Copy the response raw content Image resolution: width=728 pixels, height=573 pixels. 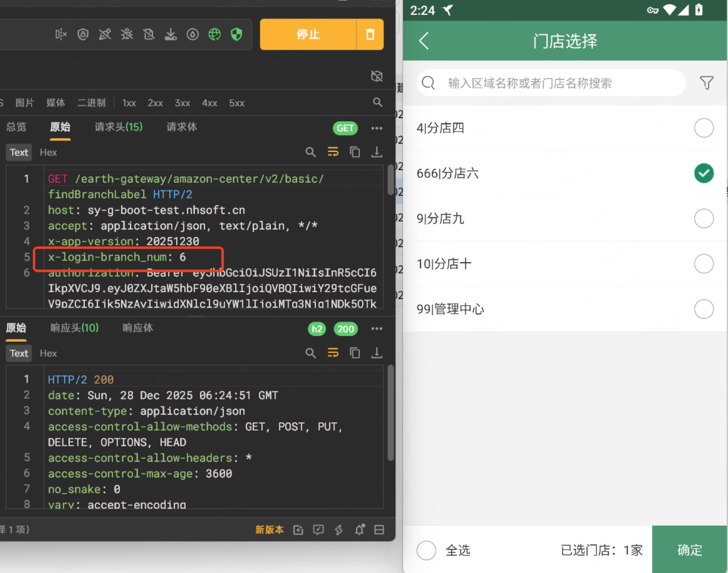[x=355, y=353]
